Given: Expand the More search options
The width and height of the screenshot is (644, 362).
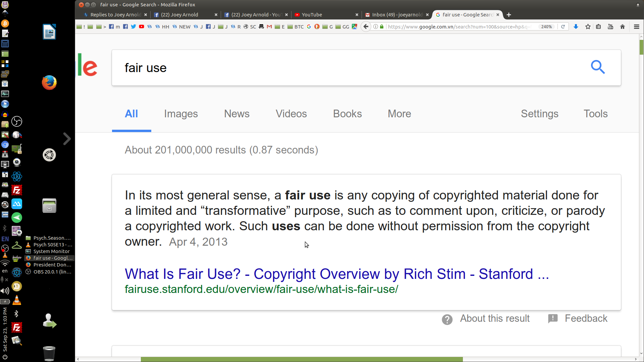Looking at the screenshot, I should coord(399,114).
